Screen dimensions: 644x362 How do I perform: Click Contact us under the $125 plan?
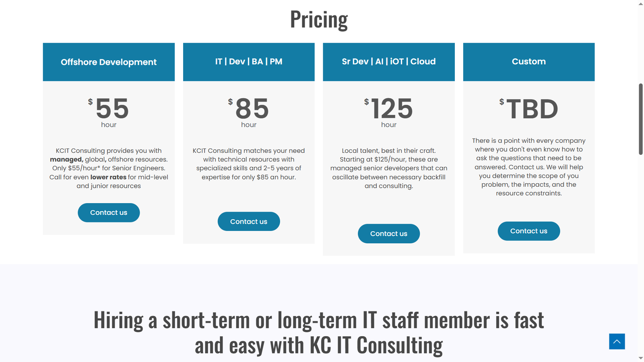[389, 233]
